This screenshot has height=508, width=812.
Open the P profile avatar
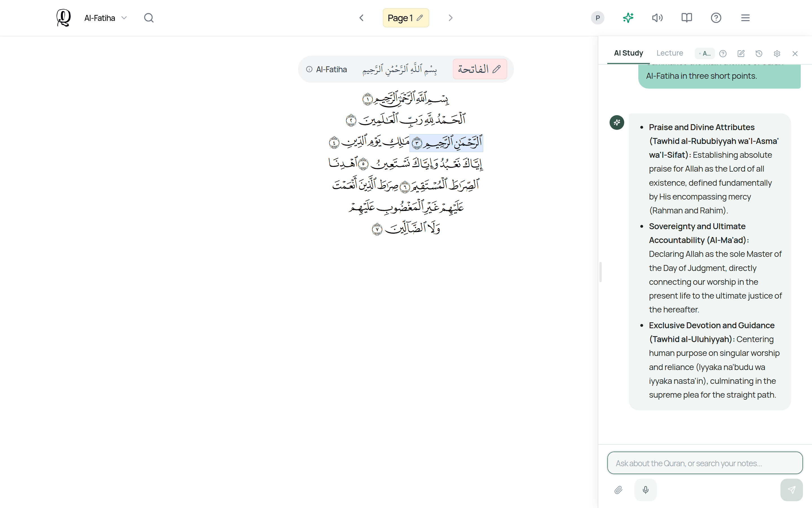point(598,18)
